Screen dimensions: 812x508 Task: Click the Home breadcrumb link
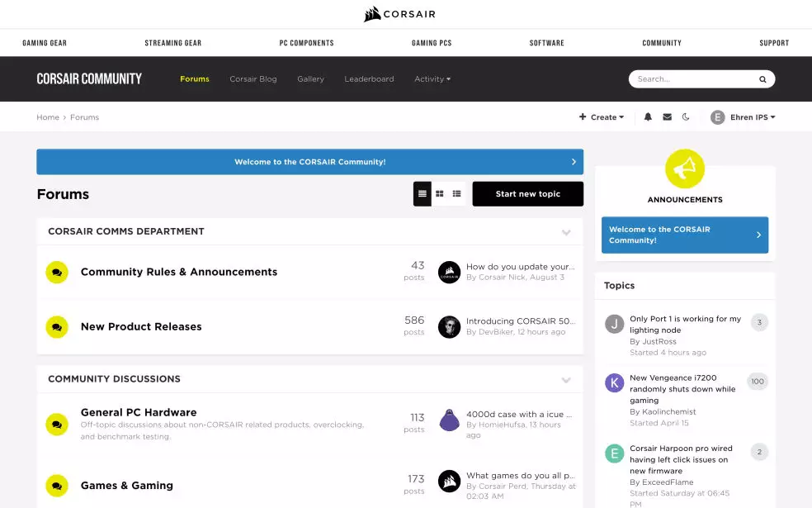48,117
